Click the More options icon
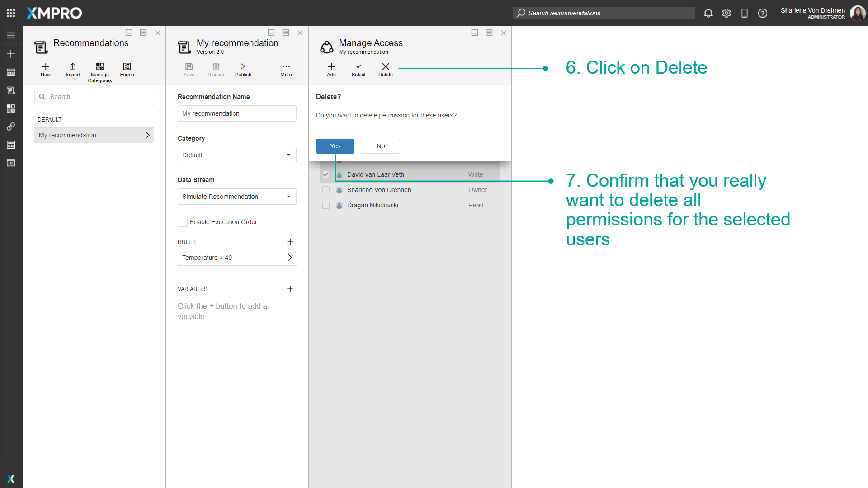 (286, 69)
